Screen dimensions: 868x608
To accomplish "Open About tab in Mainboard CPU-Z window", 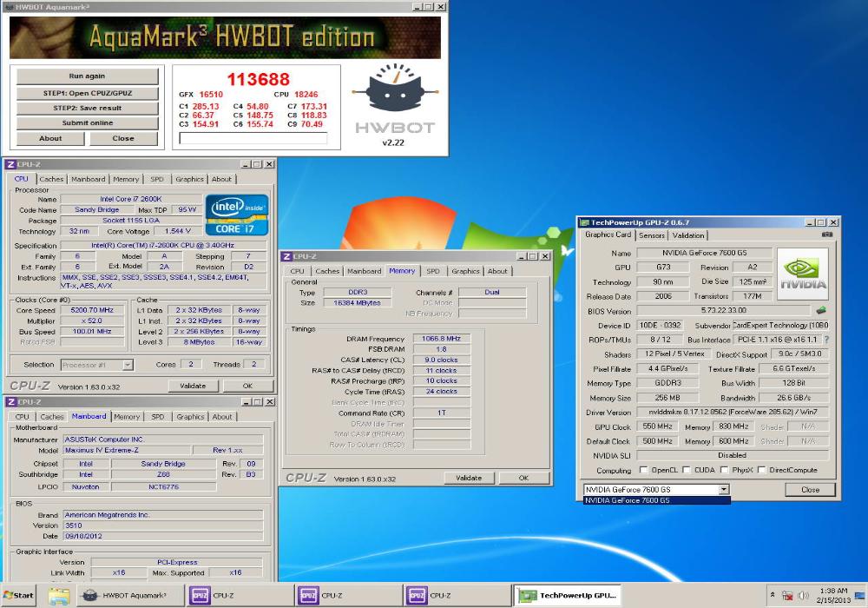I will click(x=222, y=417).
